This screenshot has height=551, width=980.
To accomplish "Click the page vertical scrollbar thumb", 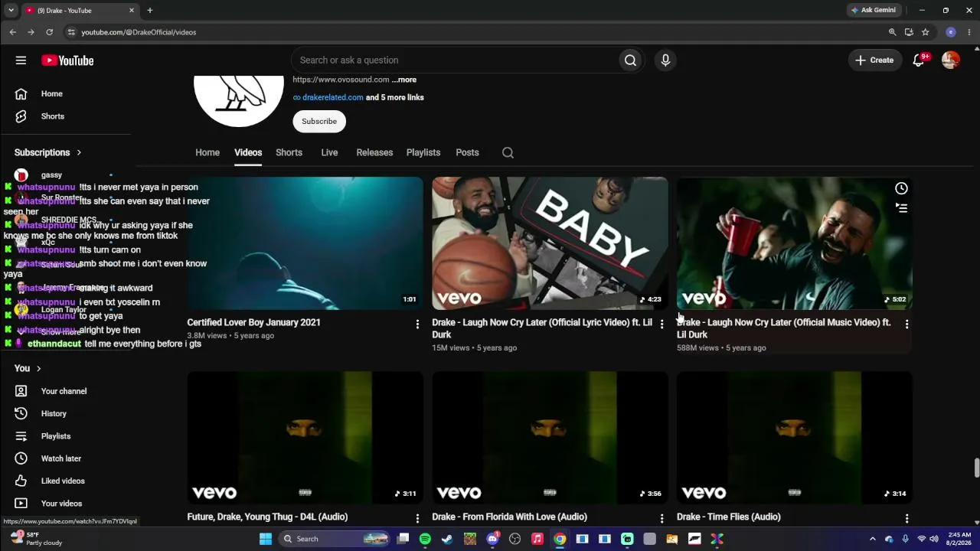I will click(976, 468).
